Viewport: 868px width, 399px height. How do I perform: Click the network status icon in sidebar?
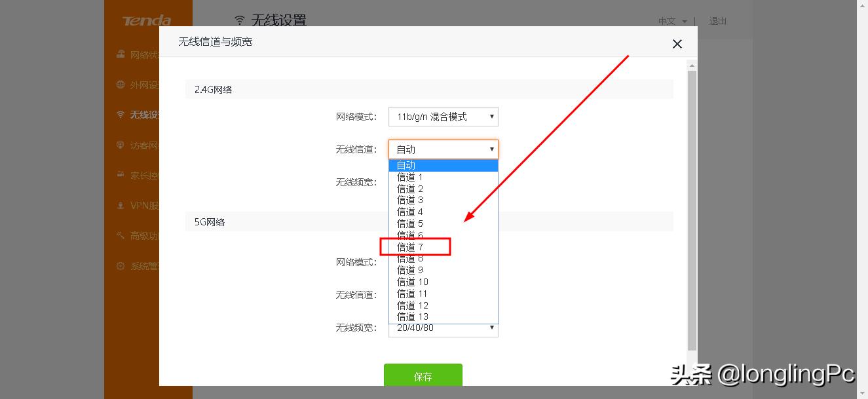(x=119, y=54)
